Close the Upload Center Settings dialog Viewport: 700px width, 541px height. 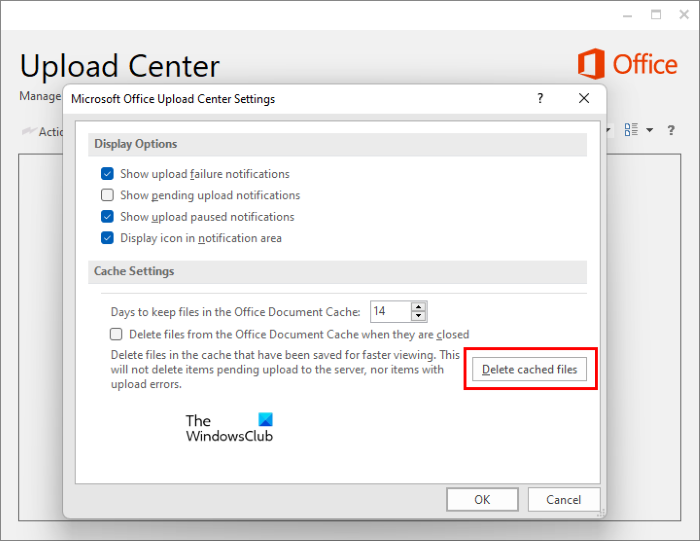pos(584,98)
